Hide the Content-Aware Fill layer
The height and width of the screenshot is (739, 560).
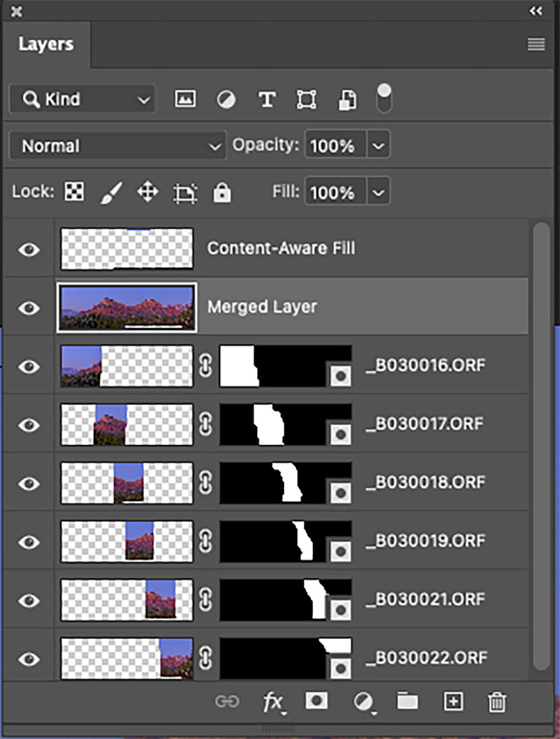point(29,249)
